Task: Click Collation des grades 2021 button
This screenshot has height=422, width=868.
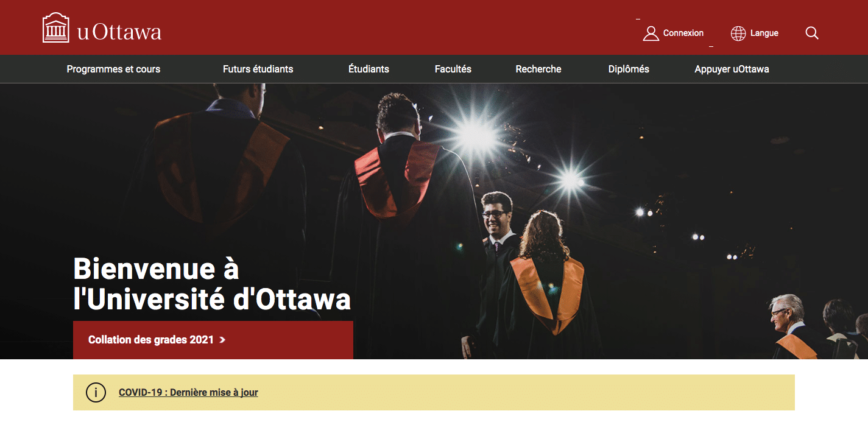Action: click(213, 340)
